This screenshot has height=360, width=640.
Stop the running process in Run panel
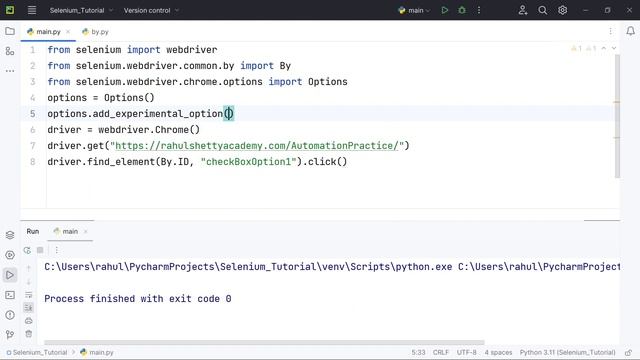40,250
